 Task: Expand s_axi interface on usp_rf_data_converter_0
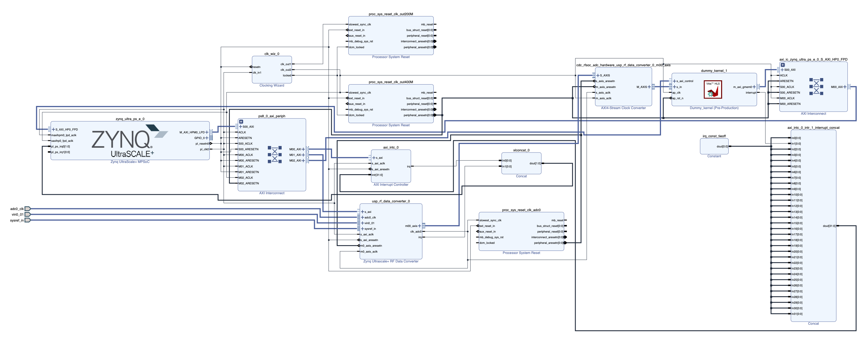tap(362, 212)
